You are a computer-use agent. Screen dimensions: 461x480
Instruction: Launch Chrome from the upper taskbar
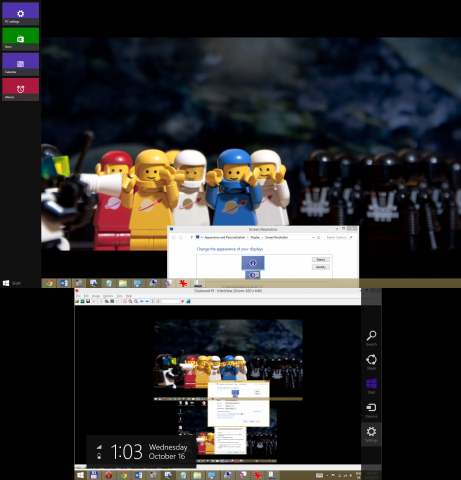tap(49, 283)
